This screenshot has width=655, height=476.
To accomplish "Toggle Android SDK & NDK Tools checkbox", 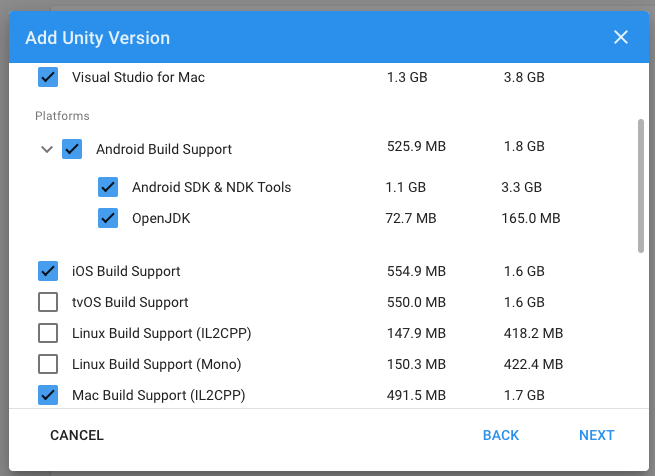I will click(108, 187).
